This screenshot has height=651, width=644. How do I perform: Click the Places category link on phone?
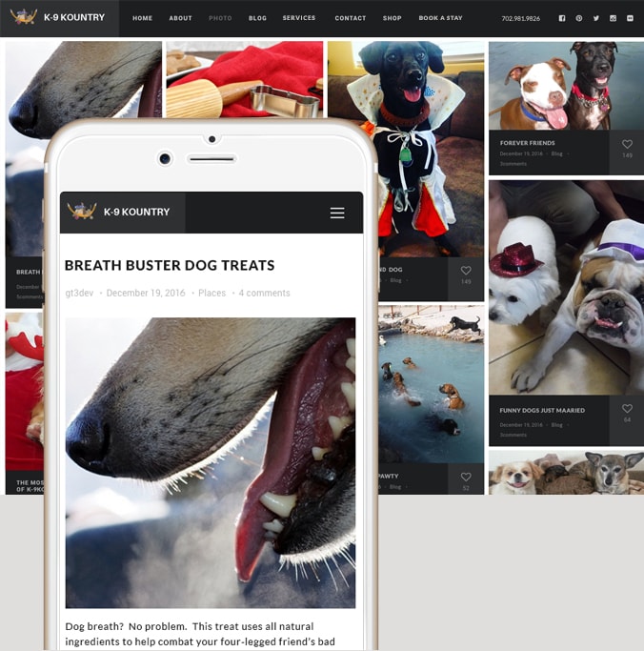(212, 294)
